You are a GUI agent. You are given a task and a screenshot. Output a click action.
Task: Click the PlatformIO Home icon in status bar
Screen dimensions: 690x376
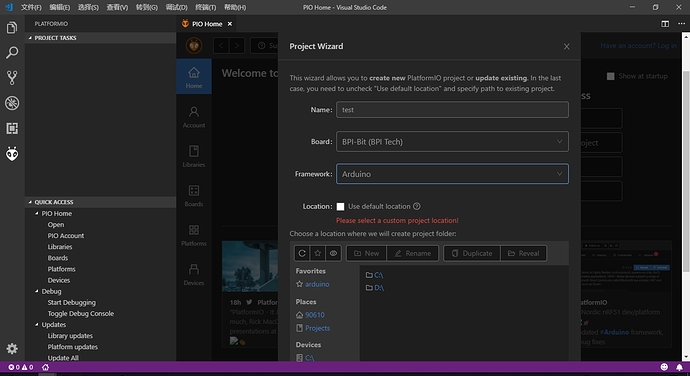[x=45, y=367]
